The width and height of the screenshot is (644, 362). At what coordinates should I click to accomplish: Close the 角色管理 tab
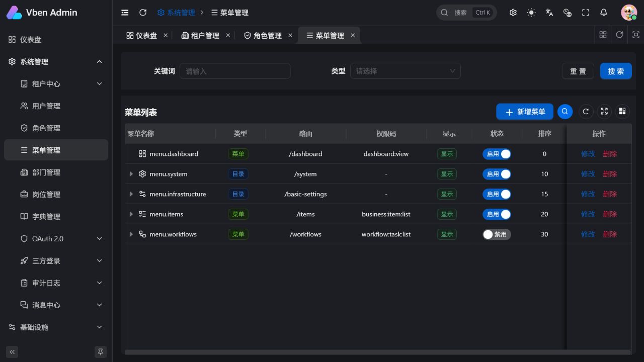click(290, 35)
